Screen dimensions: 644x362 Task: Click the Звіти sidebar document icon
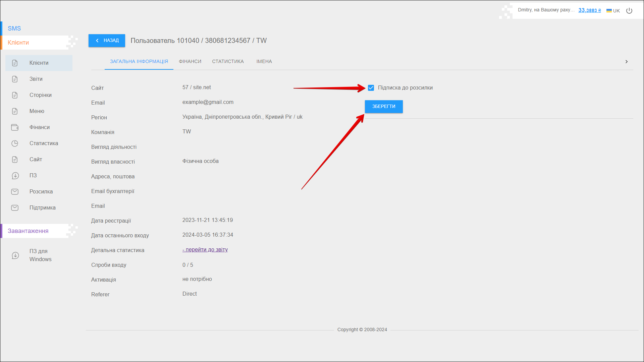click(15, 79)
